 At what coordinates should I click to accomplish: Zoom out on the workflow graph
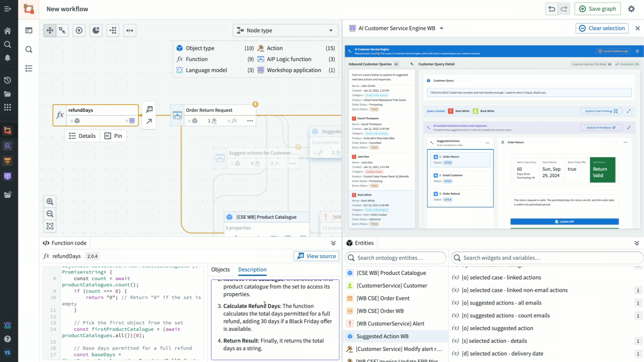point(50,214)
